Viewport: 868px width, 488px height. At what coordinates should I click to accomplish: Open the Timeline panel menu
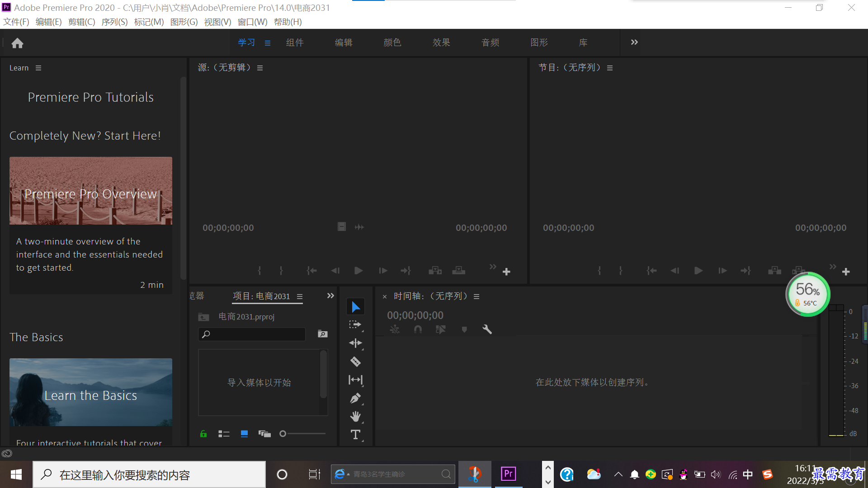476,296
